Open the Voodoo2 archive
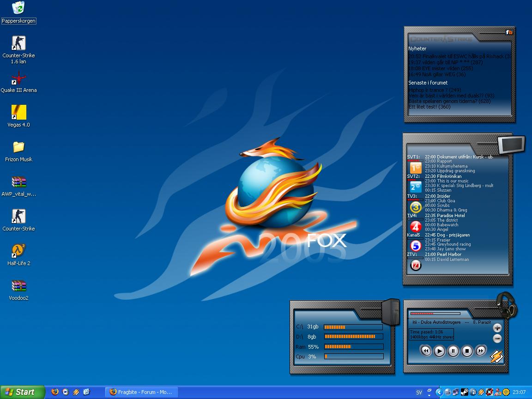 click(18, 290)
